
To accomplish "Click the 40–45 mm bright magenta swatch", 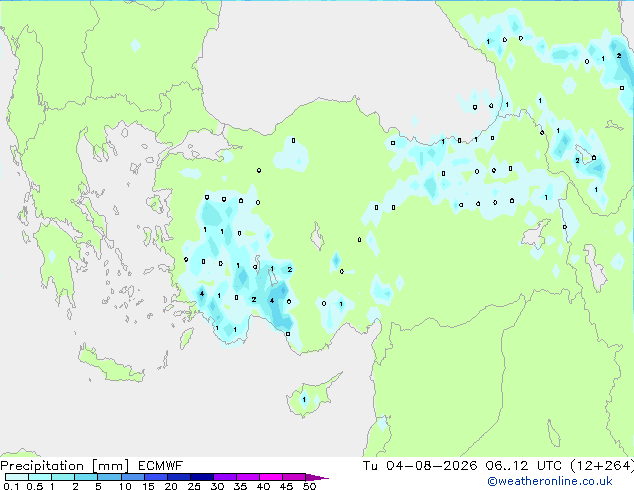I will pyautogui.click(x=271, y=477).
